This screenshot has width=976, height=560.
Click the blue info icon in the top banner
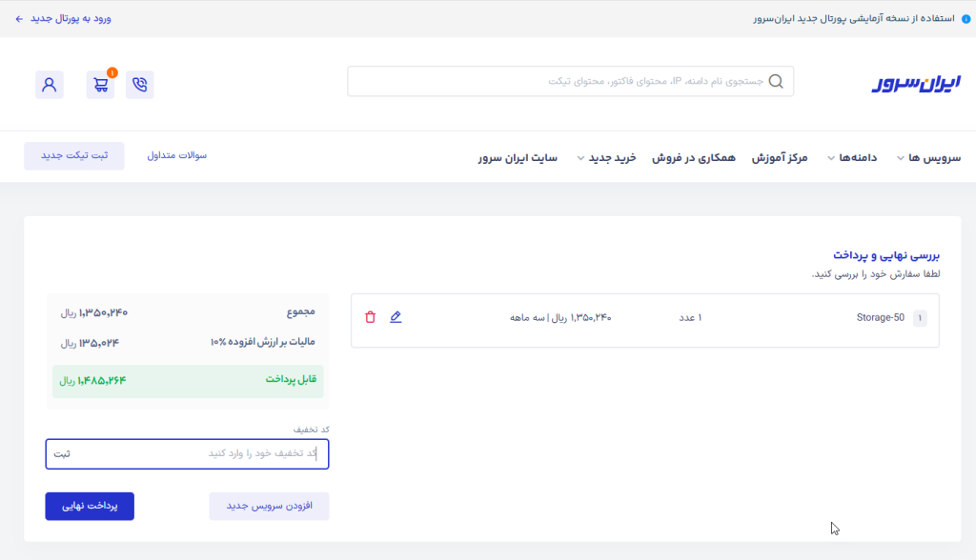click(966, 18)
